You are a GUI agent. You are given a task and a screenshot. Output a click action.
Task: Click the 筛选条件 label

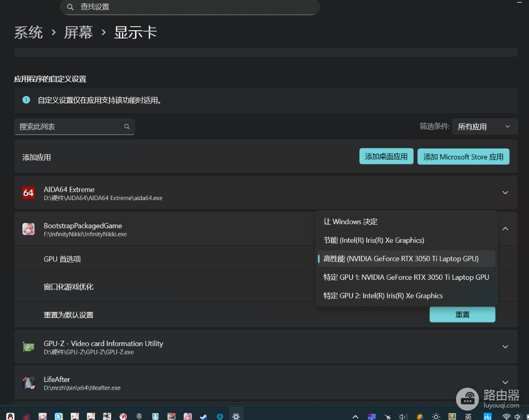[x=435, y=126]
